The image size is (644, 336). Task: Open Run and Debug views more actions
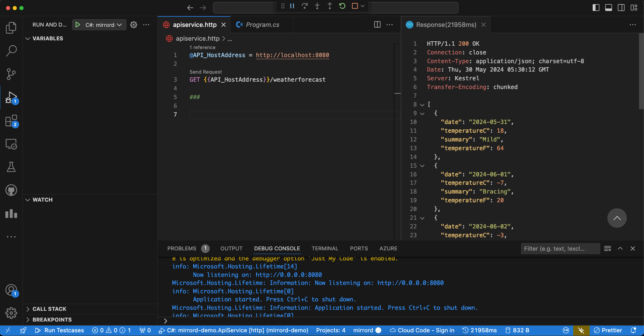pyautogui.click(x=146, y=25)
